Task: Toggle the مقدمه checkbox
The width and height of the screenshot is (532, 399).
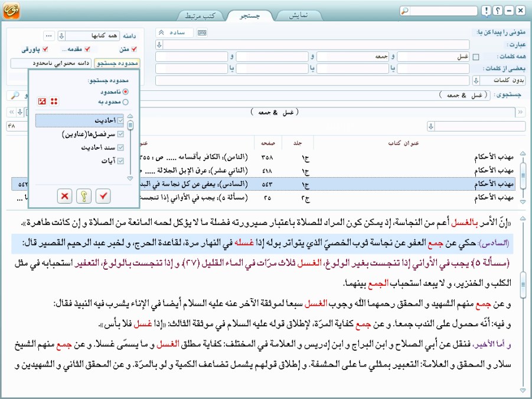Action: click(x=87, y=50)
